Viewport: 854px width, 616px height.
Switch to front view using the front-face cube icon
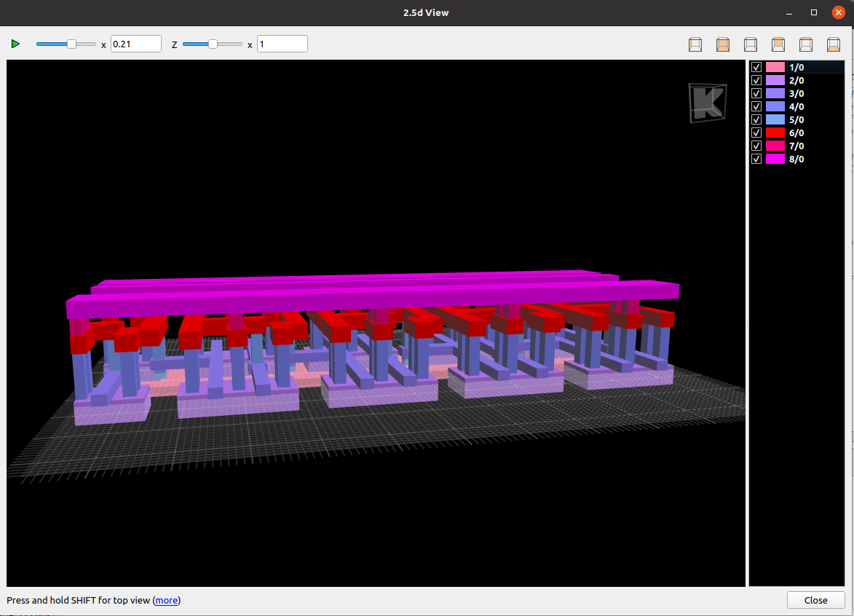click(x=723, y=44)
